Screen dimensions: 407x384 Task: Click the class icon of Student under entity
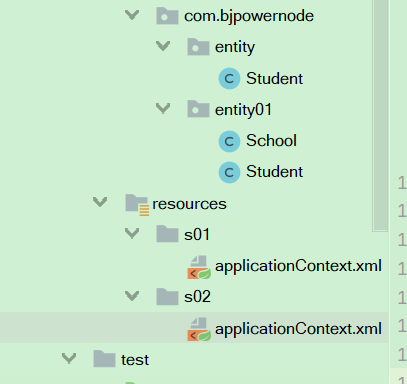coord(229,79)
